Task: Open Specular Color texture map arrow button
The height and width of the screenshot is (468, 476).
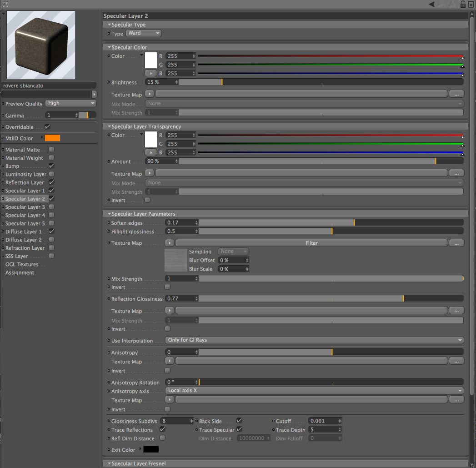Action: coord(150,94)
